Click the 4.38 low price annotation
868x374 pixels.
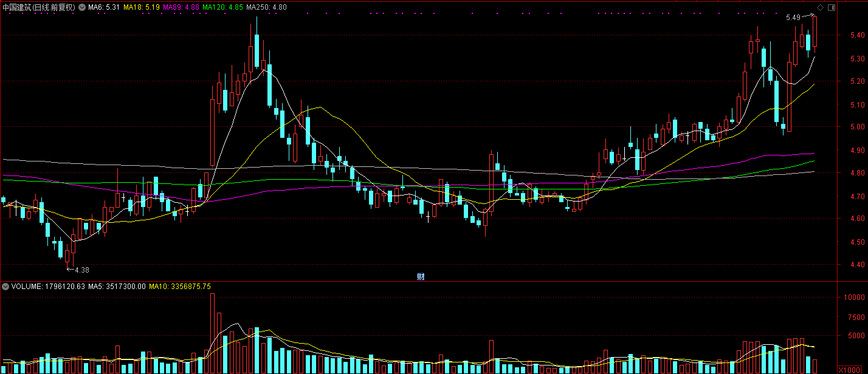82,270
